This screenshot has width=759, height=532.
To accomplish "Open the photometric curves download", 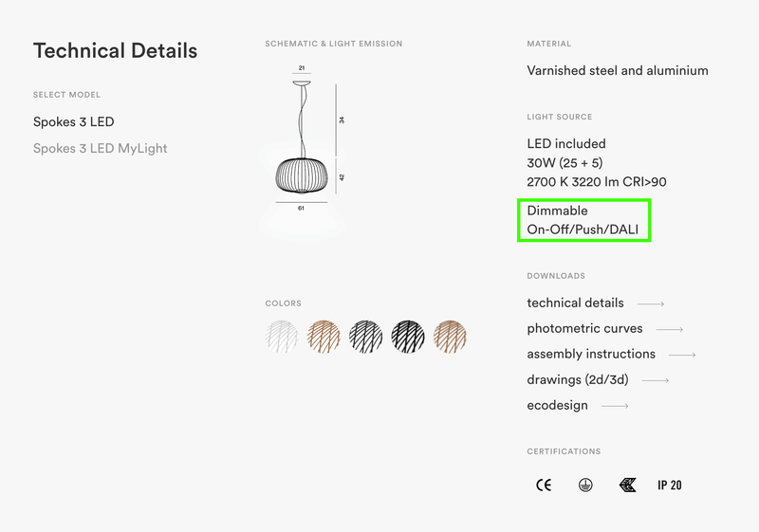I will [x=584, y=329].
